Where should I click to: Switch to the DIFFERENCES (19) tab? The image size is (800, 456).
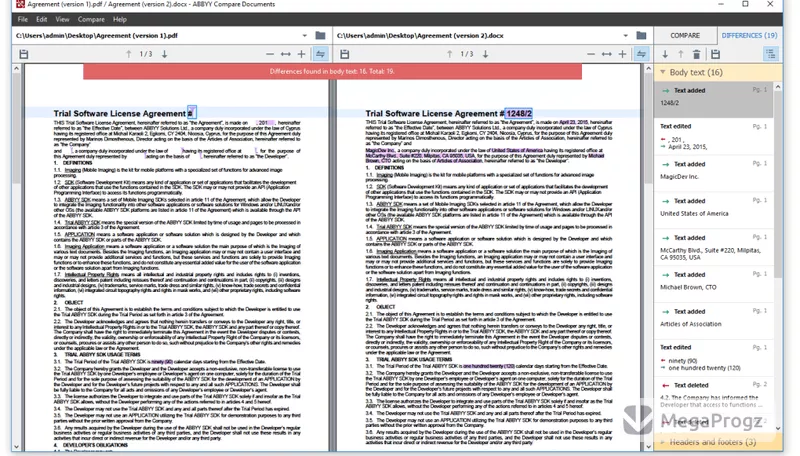749,36
